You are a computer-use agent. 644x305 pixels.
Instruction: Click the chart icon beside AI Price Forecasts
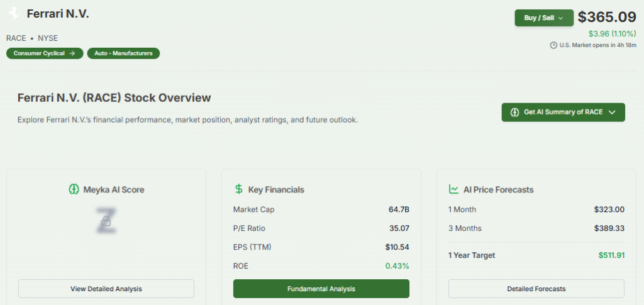point(453,189)
